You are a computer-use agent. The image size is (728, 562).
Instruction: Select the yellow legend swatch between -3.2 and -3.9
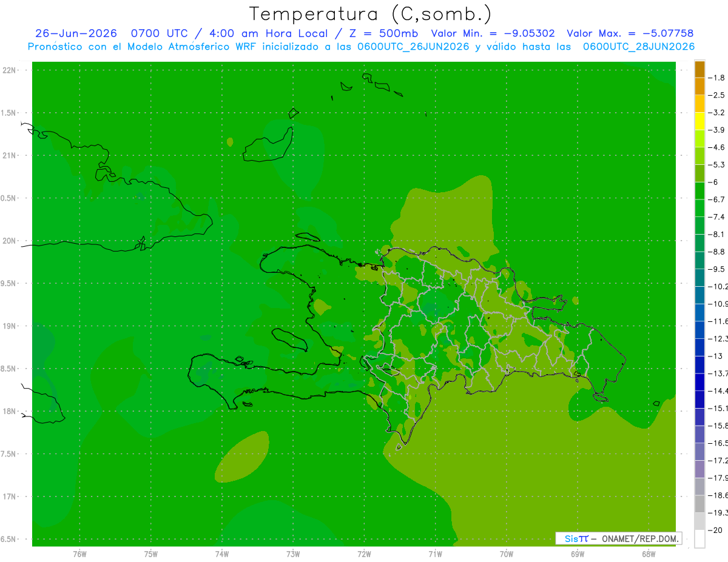699,121
